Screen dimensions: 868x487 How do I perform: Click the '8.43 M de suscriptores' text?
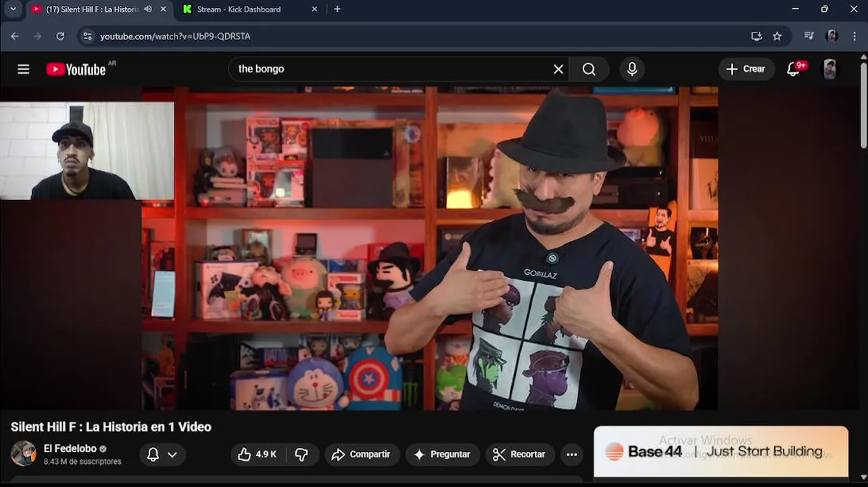(x=82, y=461)
